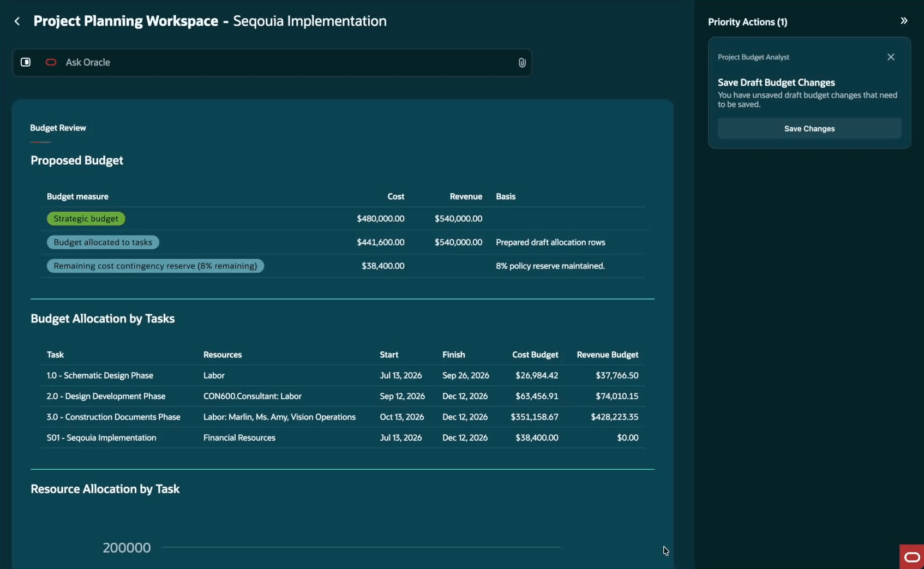The image size is (924, 569).
Task: Click the $37,766.50 revenue budget cell
Action: 617,375
